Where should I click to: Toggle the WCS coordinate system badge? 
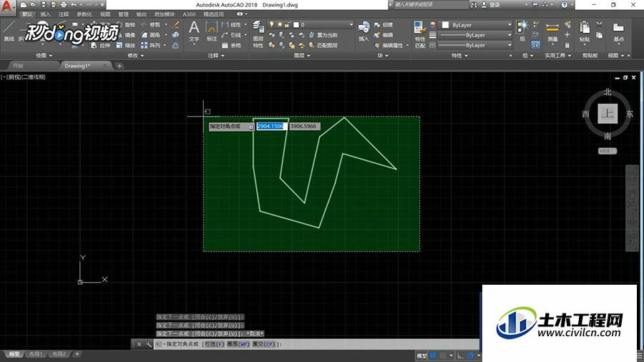coord(608,151)
